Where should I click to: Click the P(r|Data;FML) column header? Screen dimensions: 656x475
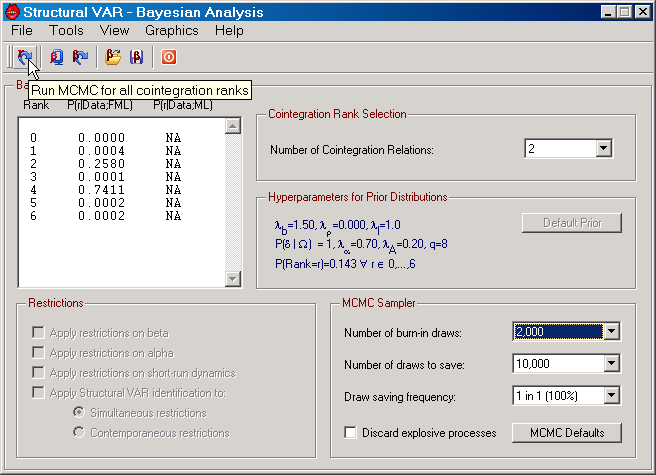[x=100, y=105]
